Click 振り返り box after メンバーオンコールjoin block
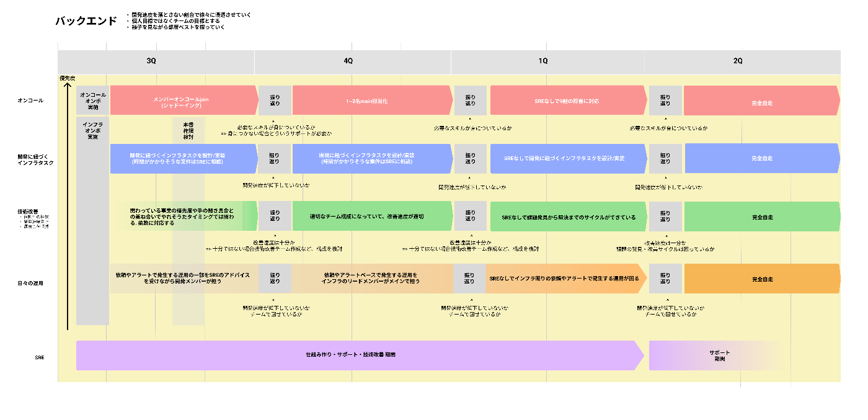 coord(275,101)
